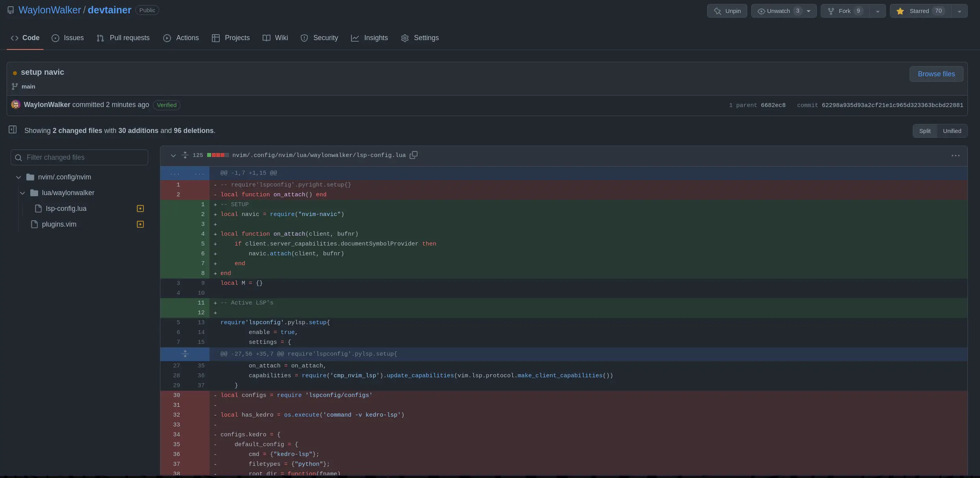Go to the Insights tab
This screenshot has height=478, width=980.
coord(369,38)
